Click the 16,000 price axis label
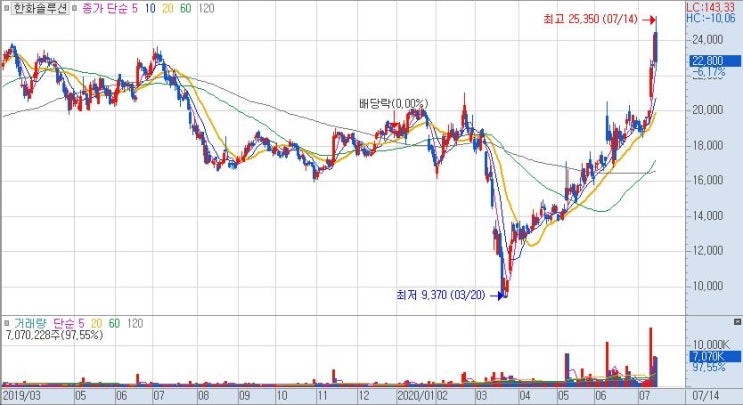This screenshot has width=743, height=405. (x=707, y=180)
